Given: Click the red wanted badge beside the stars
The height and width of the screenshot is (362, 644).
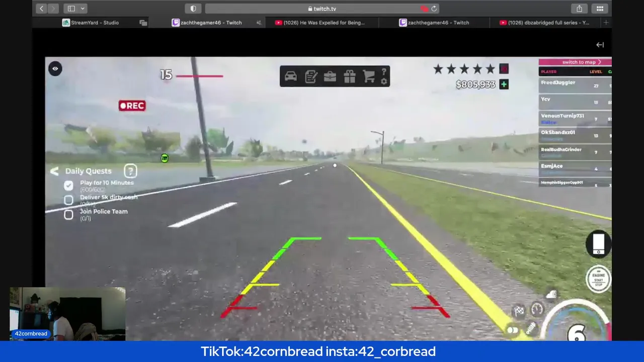Looking at the screenshot, I should 504,69.
